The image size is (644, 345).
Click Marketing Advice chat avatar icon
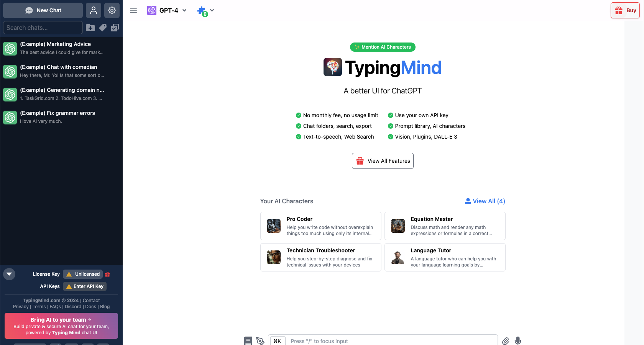pyautogui.click(x=10, y=49)
